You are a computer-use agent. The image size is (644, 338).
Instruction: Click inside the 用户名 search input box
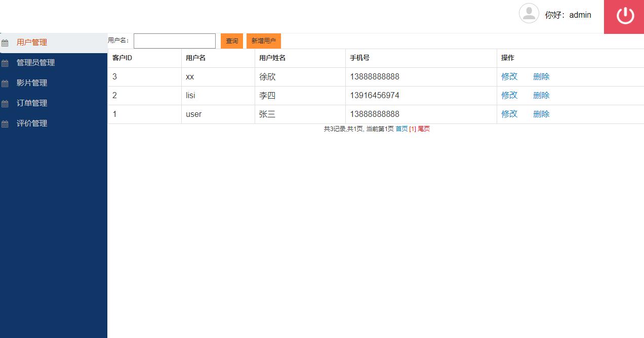[x=174, y=40]
